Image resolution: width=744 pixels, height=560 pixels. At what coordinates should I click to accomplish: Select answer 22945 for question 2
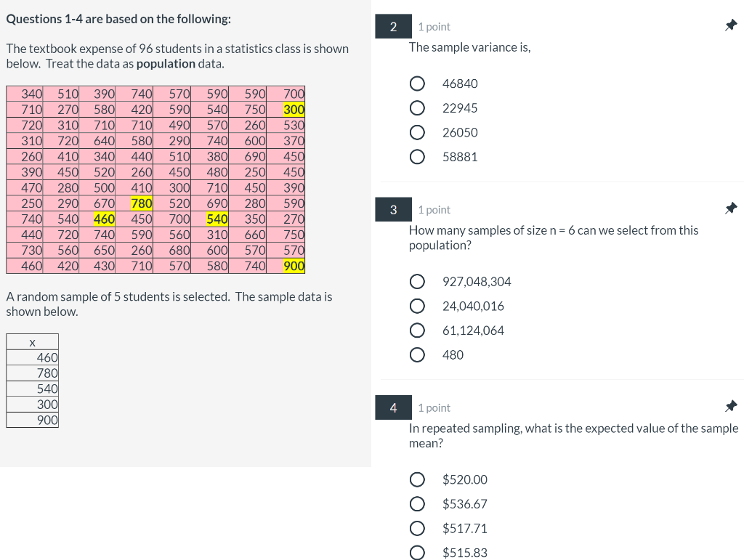pos(417,107)
